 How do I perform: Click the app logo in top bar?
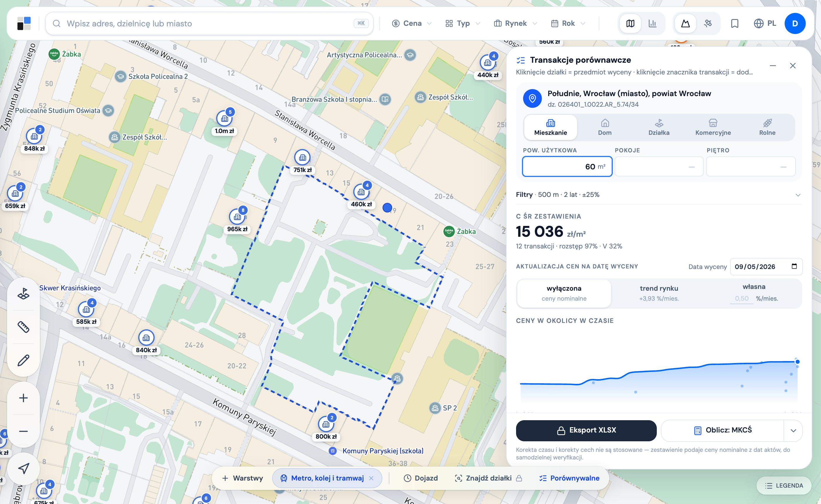(x=24, y=23)
